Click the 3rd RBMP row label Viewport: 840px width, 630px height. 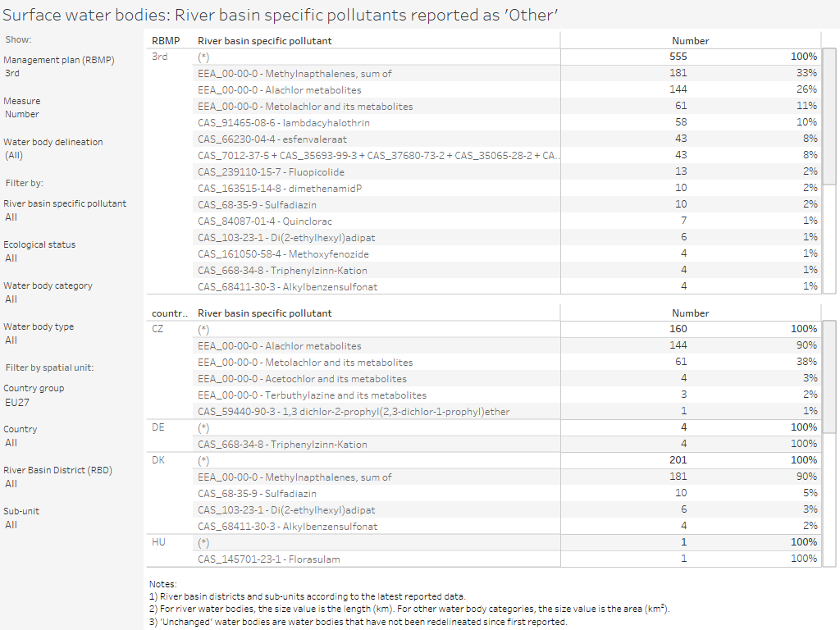point(160,57)
